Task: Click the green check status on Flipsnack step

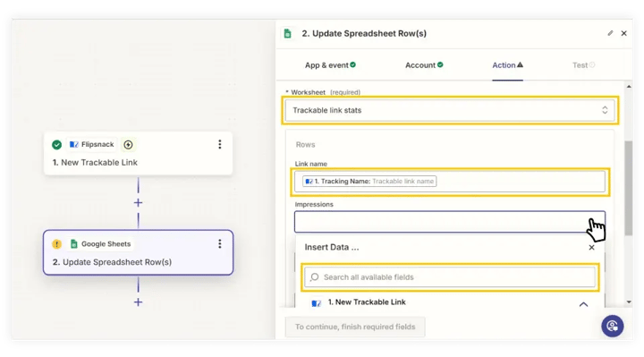Action: click(x=56, y=145)
